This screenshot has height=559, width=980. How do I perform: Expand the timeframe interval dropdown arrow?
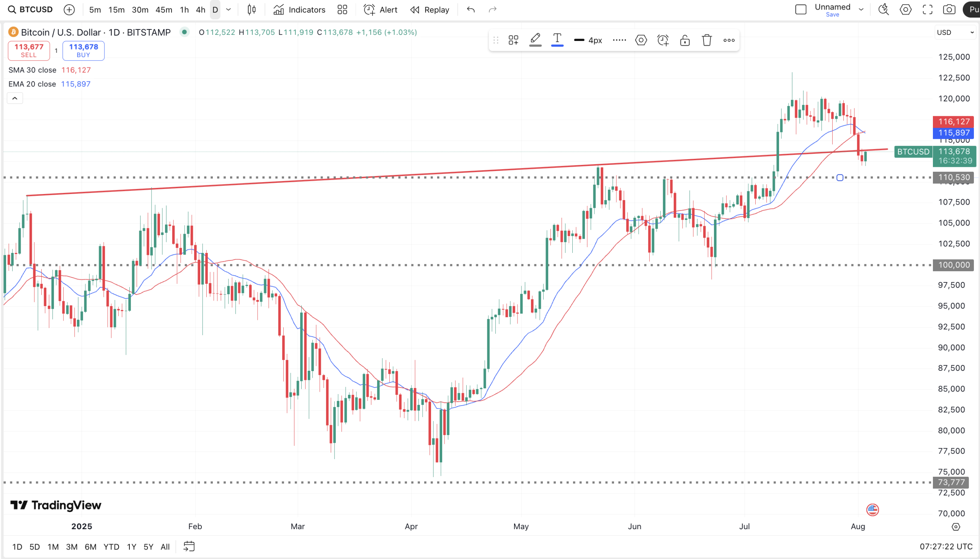229,10
